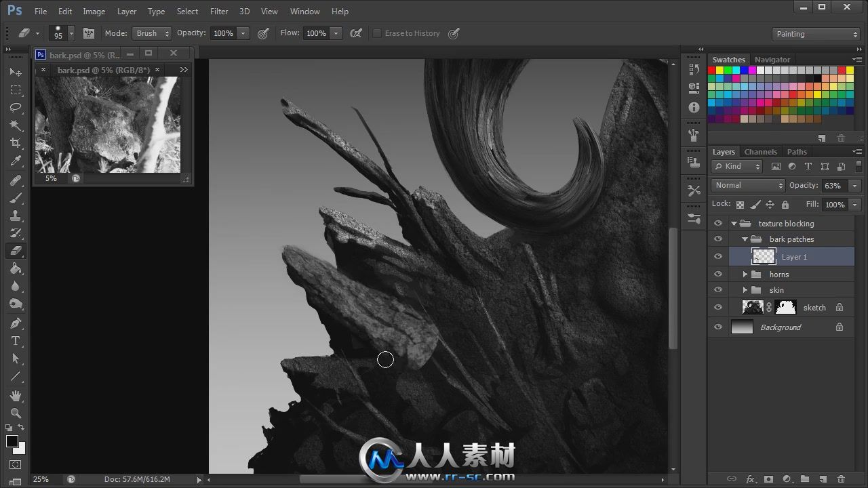Open the Flow dropdown arrow

(x=336, y=33)
